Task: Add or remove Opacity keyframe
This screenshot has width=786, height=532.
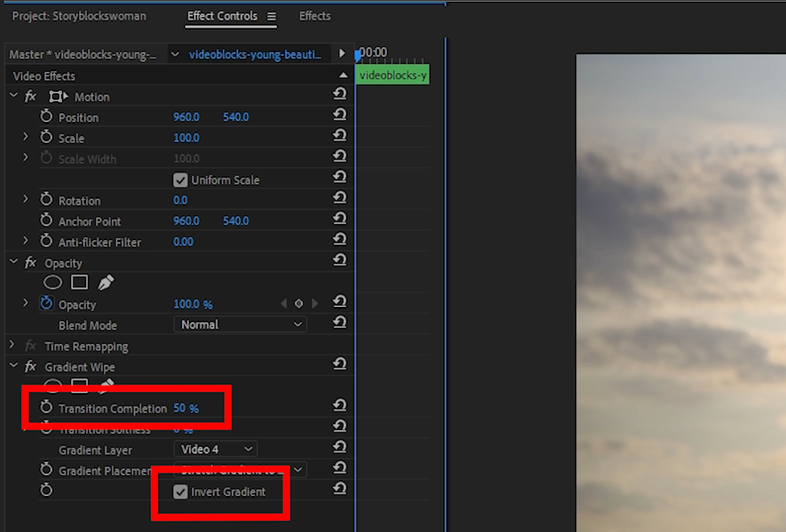Action: coord(298,304)
